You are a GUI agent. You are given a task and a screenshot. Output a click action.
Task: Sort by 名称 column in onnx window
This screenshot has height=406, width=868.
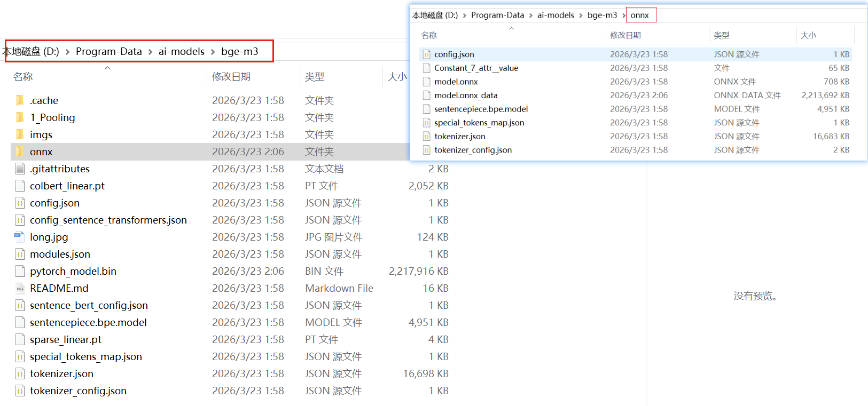429,35
